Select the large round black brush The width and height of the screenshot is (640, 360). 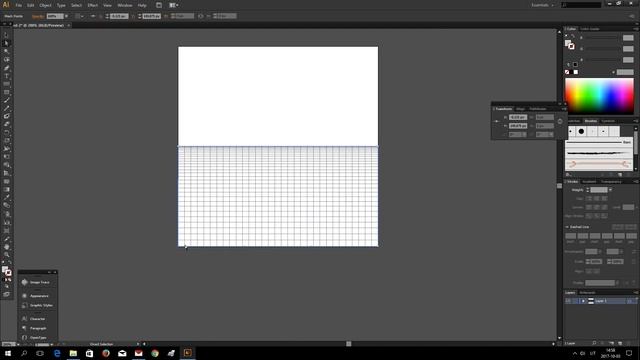(x=581, y=131)
